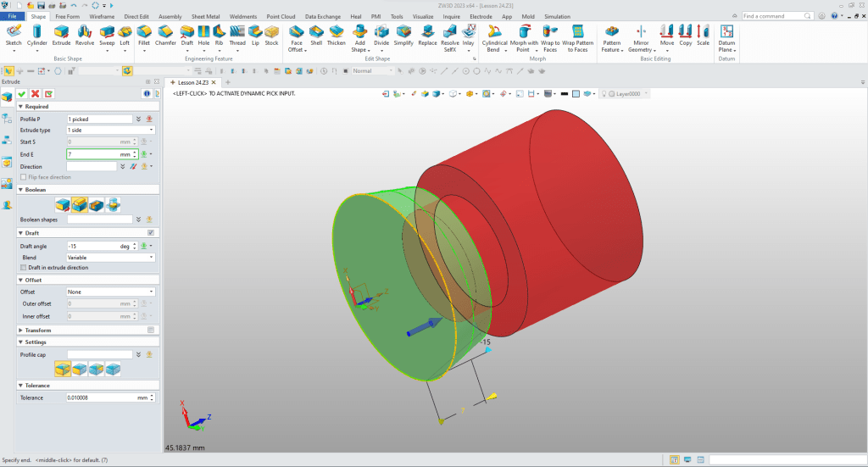Cancel the extrude with the red X
The width and height of the screenshot is (868, 467).
pyautogui.click(x=36, y=93)
